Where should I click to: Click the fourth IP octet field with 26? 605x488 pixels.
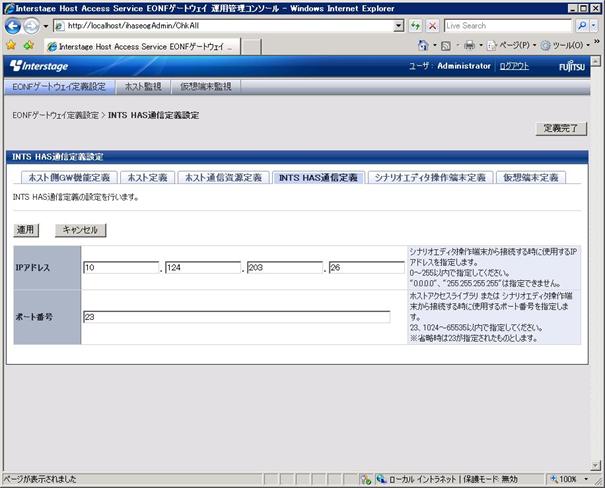[367, 267]
